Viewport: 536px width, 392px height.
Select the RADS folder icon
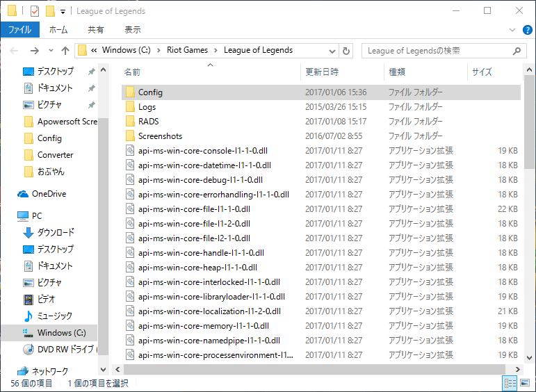coord(130,121)
